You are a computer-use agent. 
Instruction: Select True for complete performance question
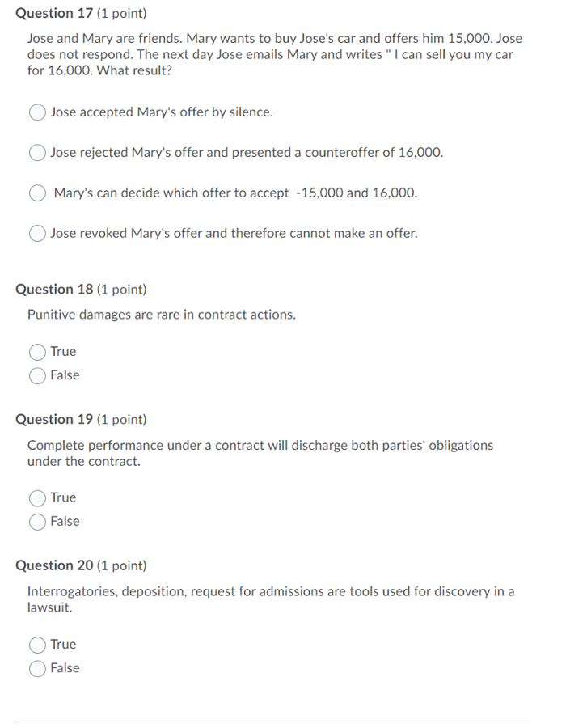click(37, 497)
